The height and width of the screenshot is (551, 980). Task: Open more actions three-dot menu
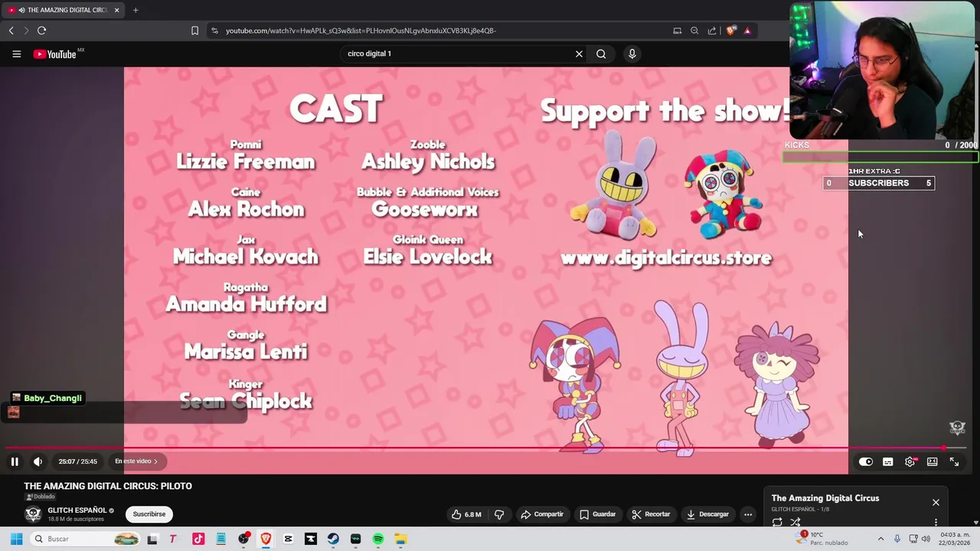[x=748, y=514]
